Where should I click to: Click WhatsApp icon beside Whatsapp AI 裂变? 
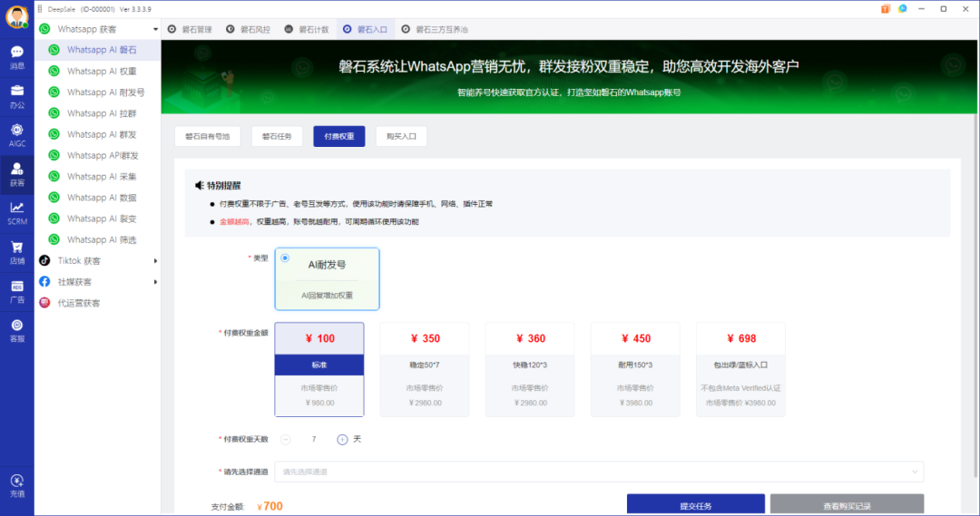[x=54, y=219]
